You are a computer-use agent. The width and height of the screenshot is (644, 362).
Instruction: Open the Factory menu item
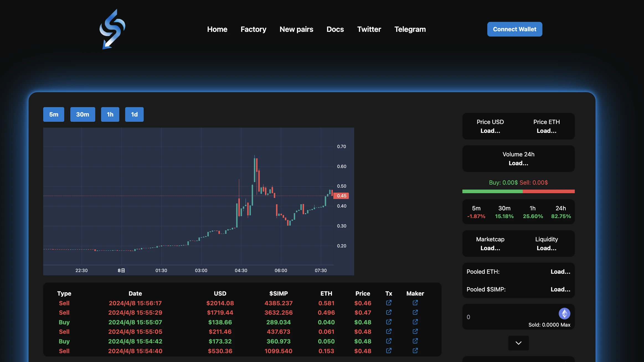click(x=253, y=29)
